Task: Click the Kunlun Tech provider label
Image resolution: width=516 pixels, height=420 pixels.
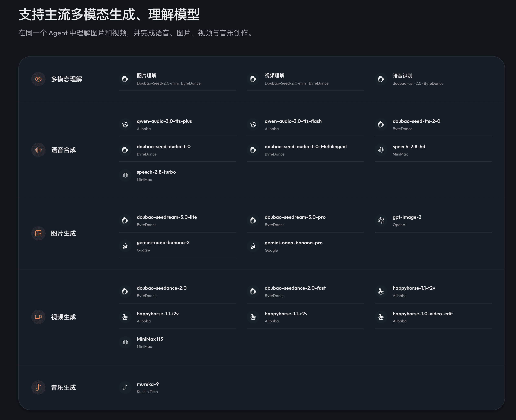Action: (x=147, y=392)
